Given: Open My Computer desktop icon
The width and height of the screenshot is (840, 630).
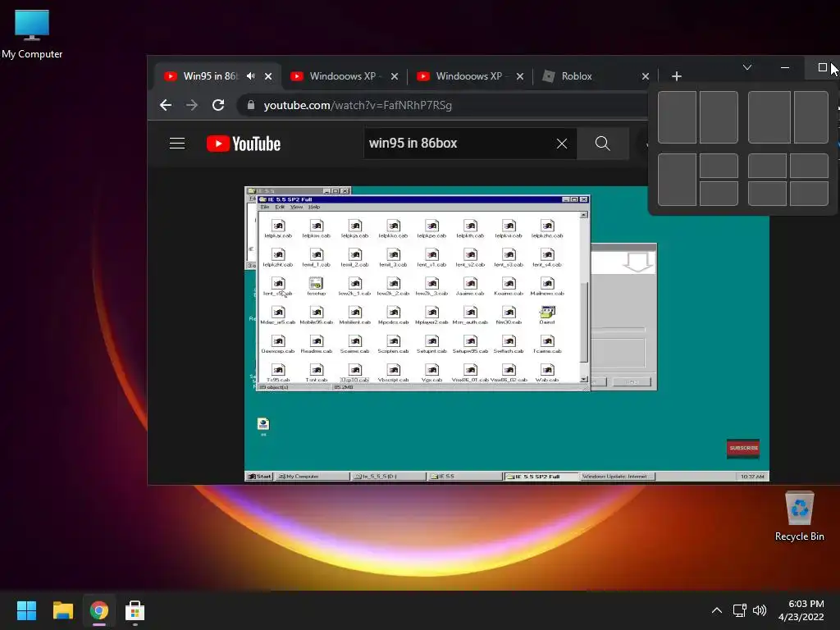Looking at the screenshot, I should [x=32, y=33].
